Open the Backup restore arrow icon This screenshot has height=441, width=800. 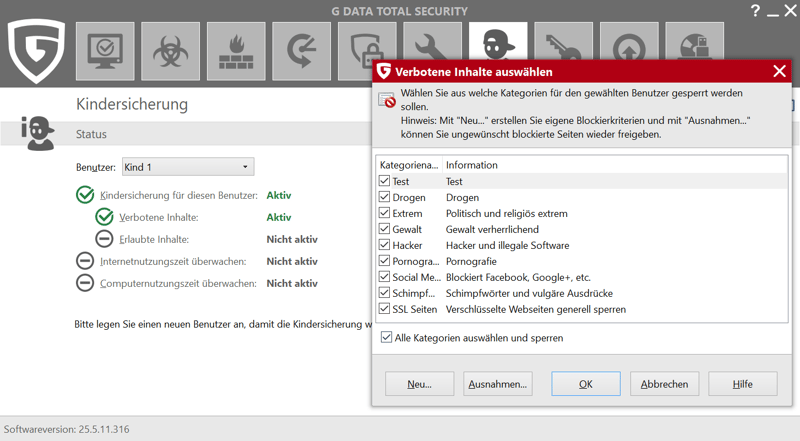coord(301,51)
